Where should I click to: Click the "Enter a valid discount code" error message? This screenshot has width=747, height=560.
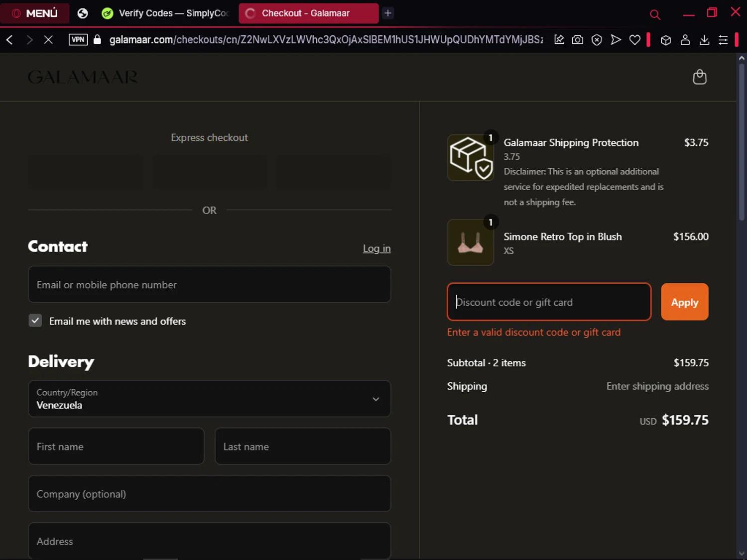[534, 333]
